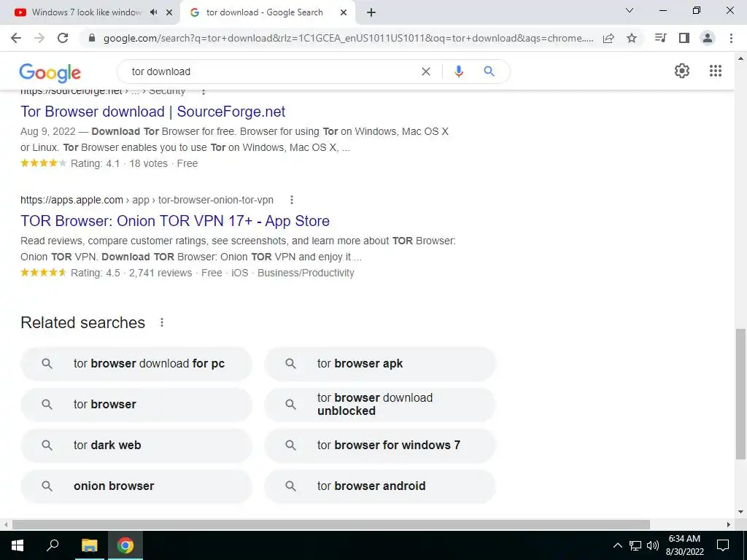Open Related searches options dots
The image size is (747, 560).
coord(162,322)
